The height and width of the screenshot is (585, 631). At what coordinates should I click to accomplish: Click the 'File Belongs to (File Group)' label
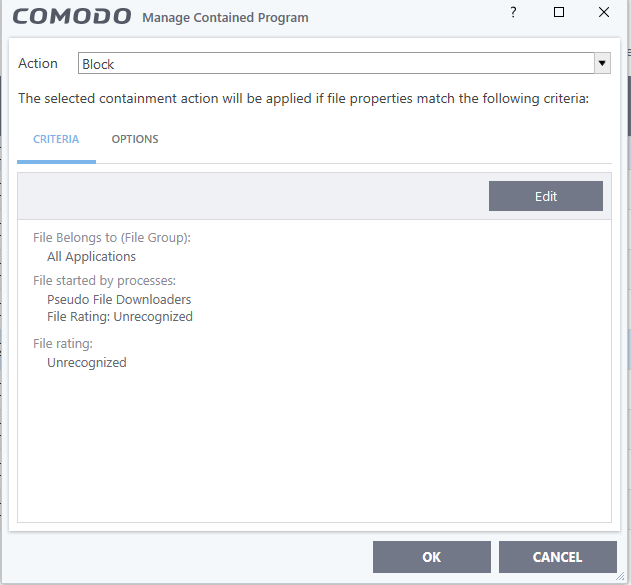coord(112,238)
